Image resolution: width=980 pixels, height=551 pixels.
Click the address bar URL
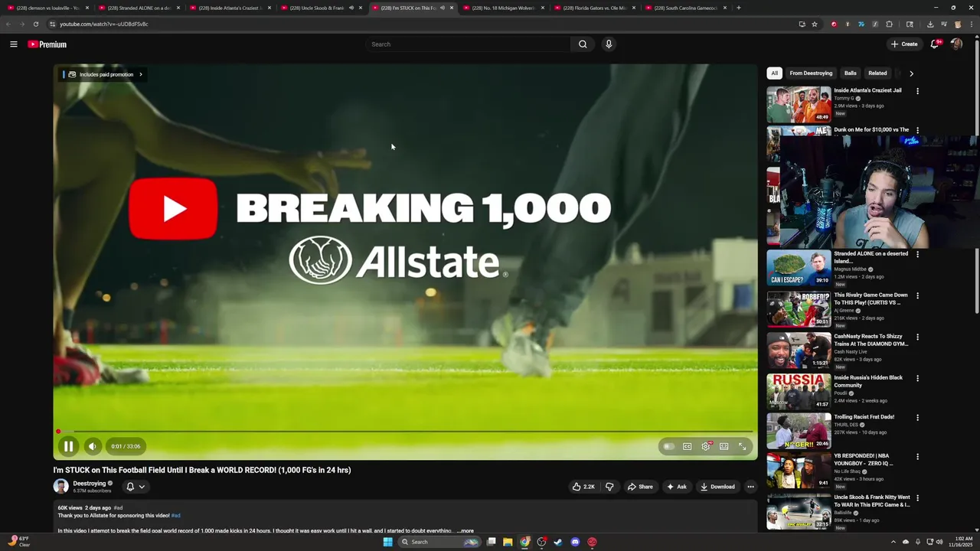(x=104, y=24)
